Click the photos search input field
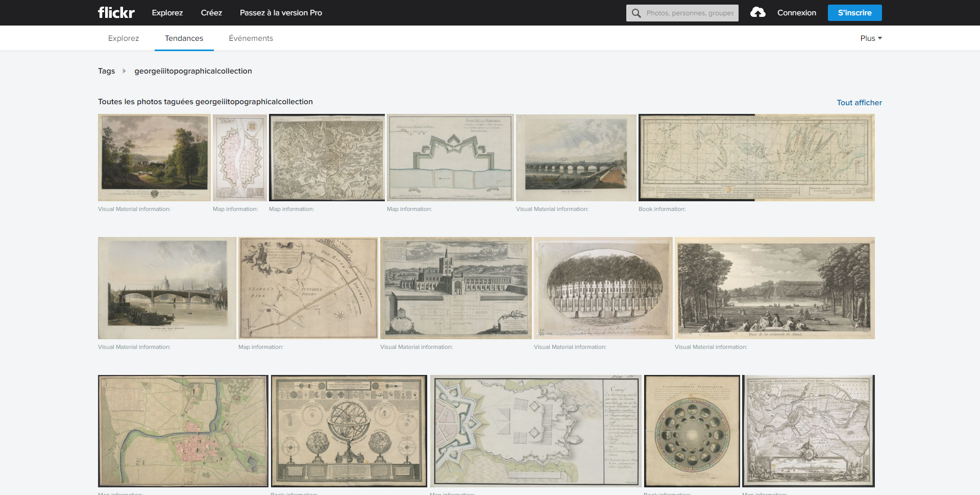This screenshot has height=495, width=980. click(689, 13)
